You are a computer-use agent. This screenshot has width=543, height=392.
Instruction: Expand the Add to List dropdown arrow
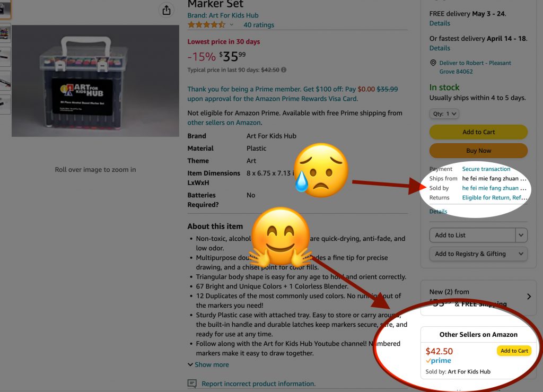tap(521, 235)
